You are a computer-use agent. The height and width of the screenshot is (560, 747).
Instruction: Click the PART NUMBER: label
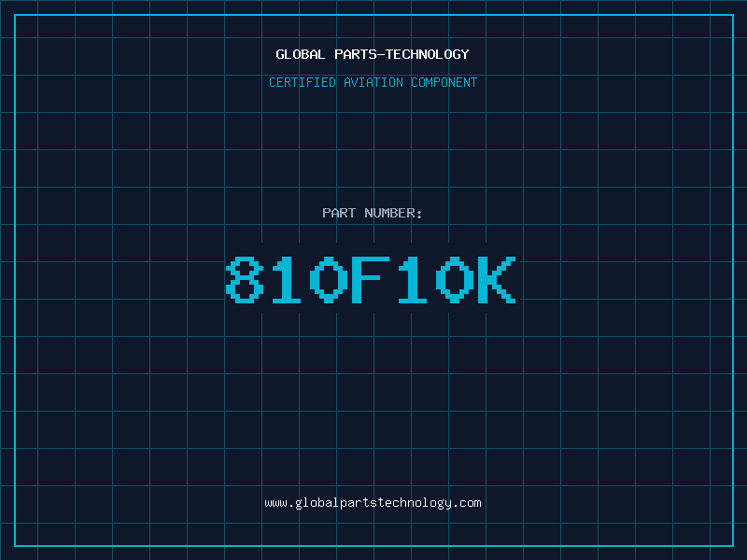click(373, 213)
